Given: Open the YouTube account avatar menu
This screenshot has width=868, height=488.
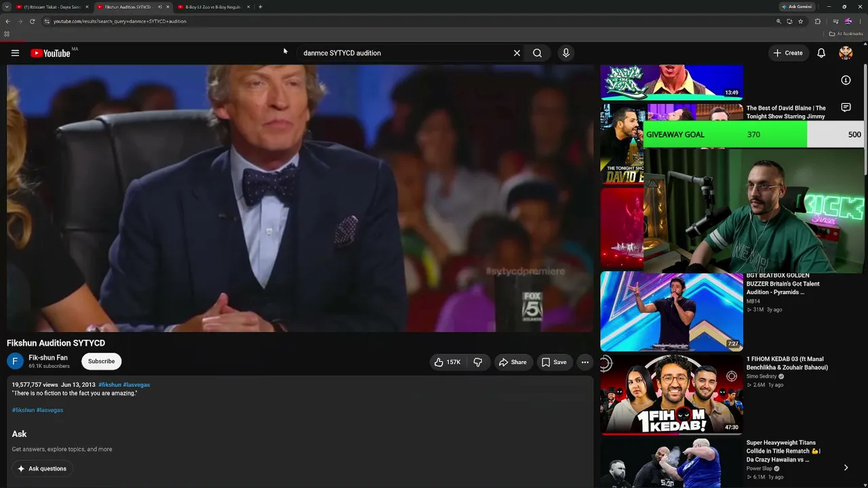Looking at the screenshot, I should (846, 53).
